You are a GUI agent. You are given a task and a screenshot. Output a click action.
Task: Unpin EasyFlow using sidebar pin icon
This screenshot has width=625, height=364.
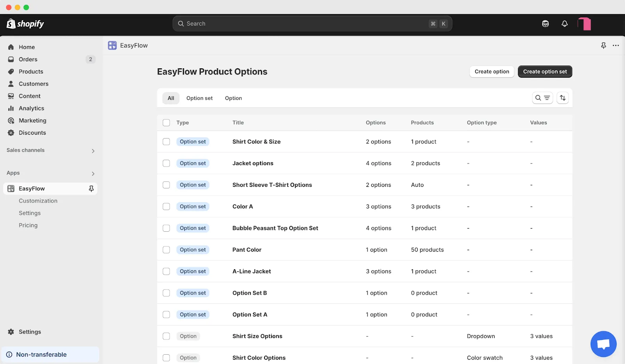tap(91, 188)
